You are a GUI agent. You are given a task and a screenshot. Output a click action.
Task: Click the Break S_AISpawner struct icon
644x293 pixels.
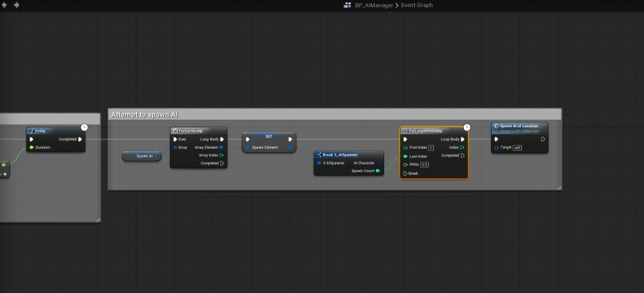click(x=319, y=154)
